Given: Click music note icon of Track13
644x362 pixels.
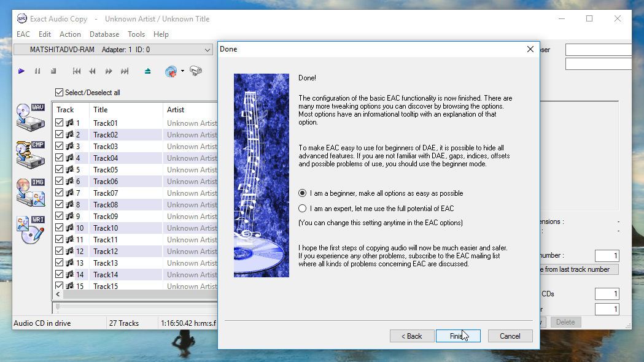Looking at the screenshot, I should pos(70,263).
